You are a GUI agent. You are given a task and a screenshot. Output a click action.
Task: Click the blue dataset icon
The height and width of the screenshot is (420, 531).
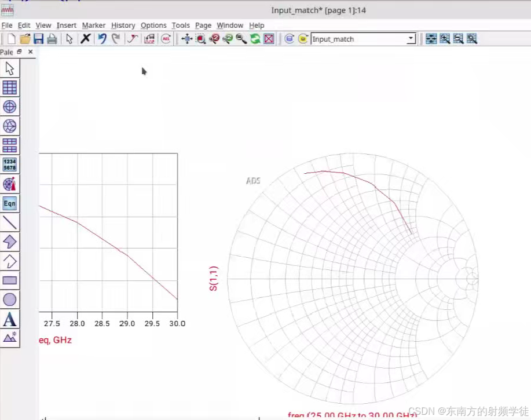pos(289,39)
